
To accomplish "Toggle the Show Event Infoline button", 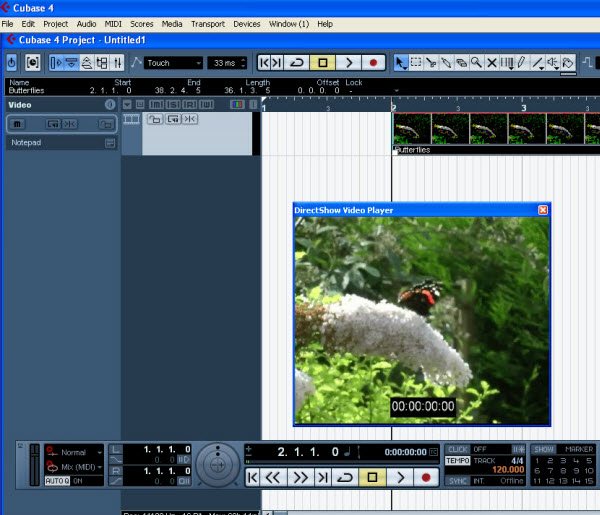I will (72, 62).
